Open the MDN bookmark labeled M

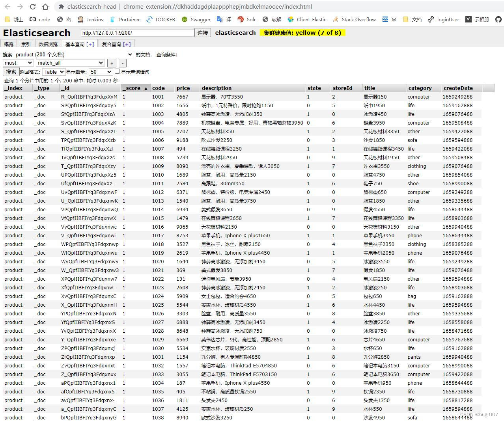pyautogui.click(x=389, y=19)
